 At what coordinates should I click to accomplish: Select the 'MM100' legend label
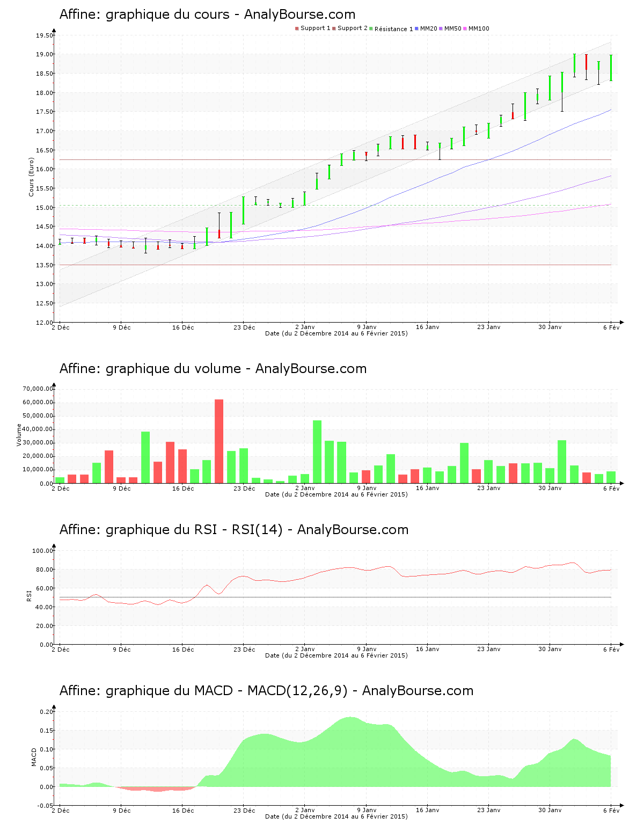479,28
